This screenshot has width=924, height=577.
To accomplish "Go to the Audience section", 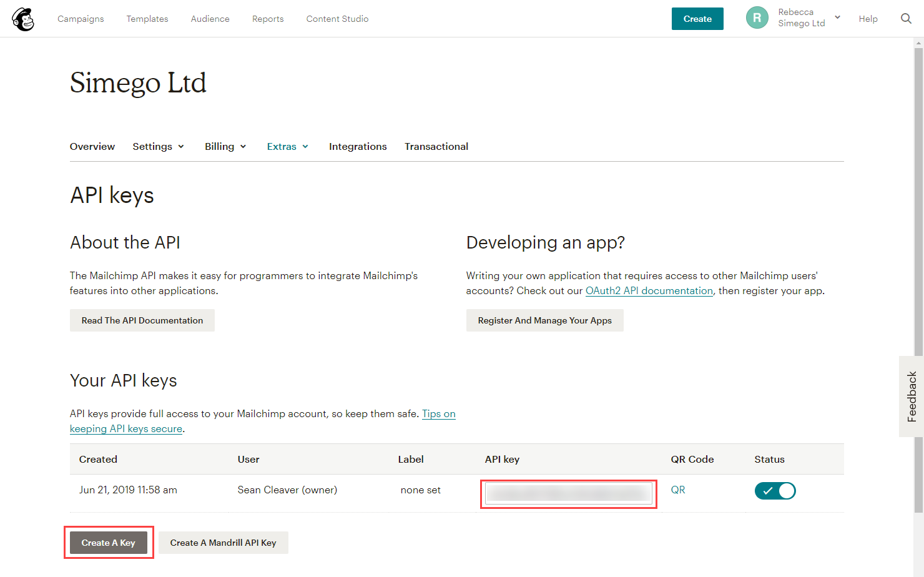I will (210, 19).
